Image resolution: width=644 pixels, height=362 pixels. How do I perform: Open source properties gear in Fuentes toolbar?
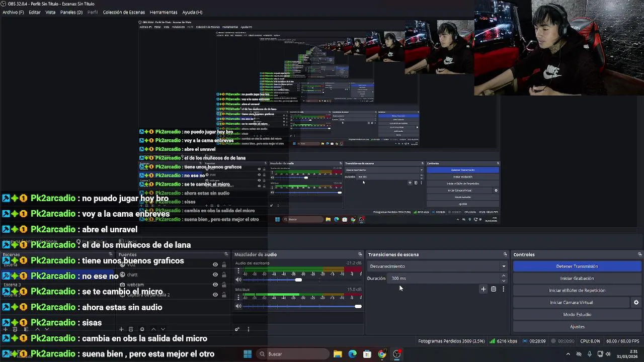142,329
